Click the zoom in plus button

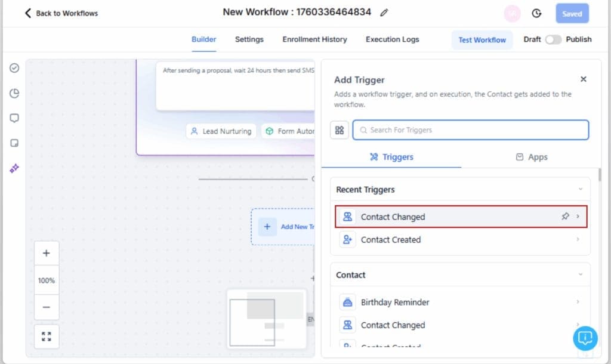pos(47,253)
